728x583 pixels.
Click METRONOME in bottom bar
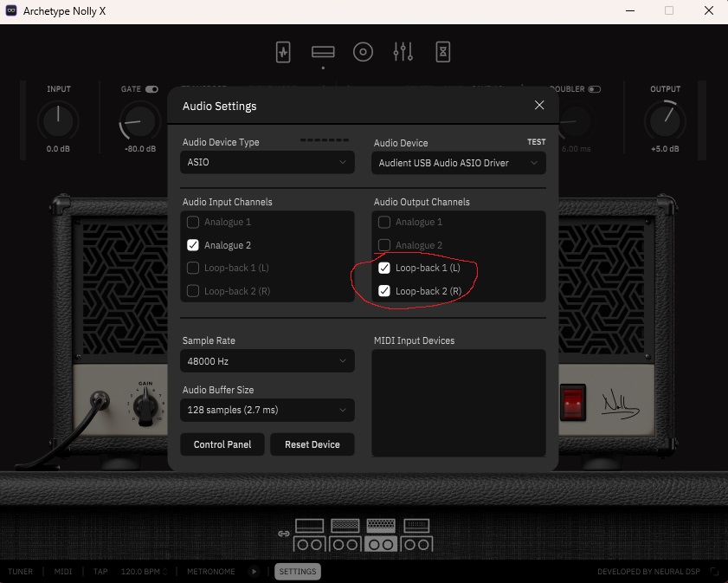(211, 572)
